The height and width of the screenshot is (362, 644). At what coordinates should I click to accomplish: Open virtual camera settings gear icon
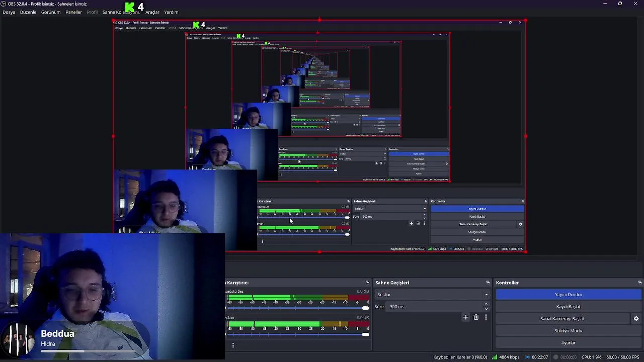click(636, 319)
